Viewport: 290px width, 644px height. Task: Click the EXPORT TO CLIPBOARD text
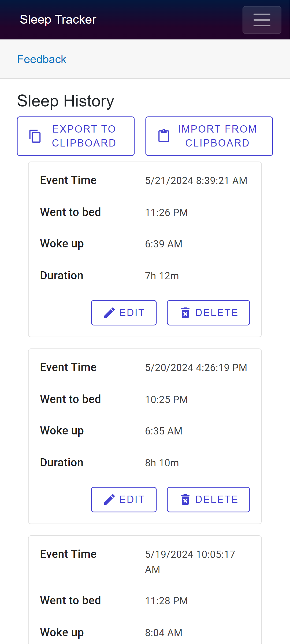(x=84, y=136)
